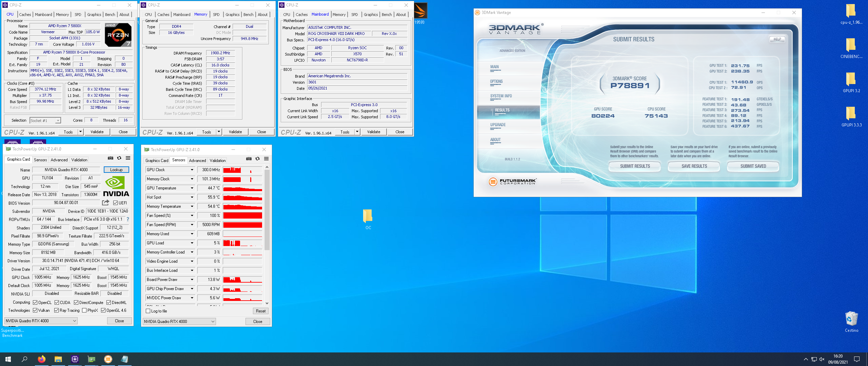Click the refresh icon in GPU-Z Graphics Card window

[x=119, y=158]
